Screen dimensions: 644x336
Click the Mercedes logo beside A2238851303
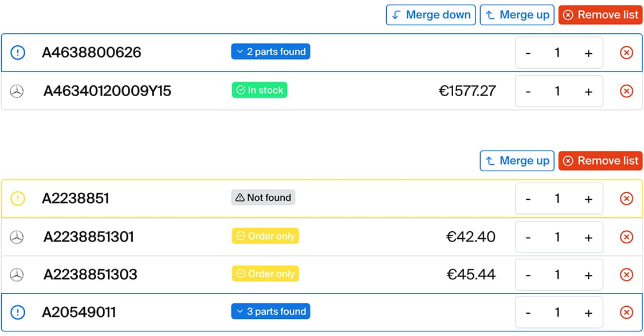click(x=17, y=274)
